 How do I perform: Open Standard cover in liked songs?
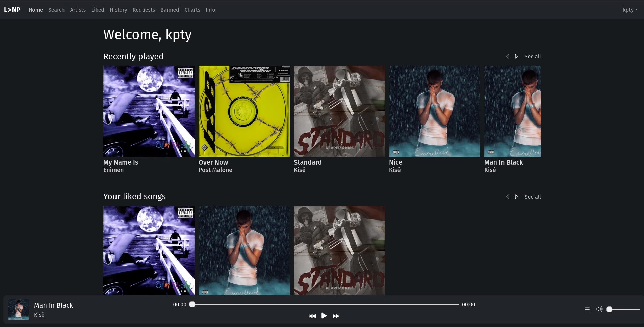click(339, 251)
